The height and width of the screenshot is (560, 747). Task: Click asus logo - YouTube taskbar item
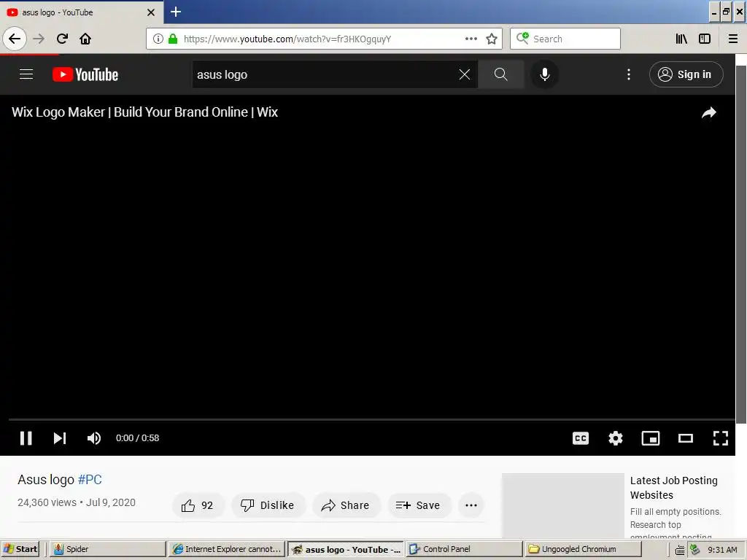click(346, 549)
